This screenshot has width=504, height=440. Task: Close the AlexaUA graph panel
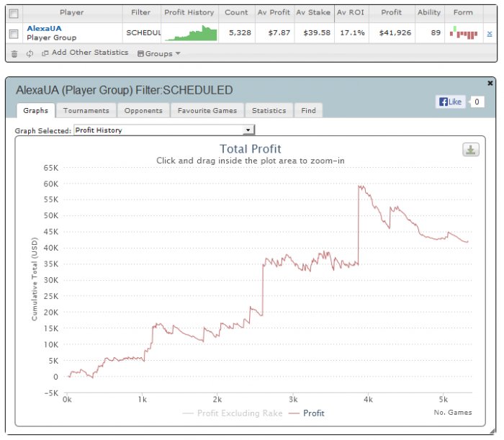coord(490,83)
